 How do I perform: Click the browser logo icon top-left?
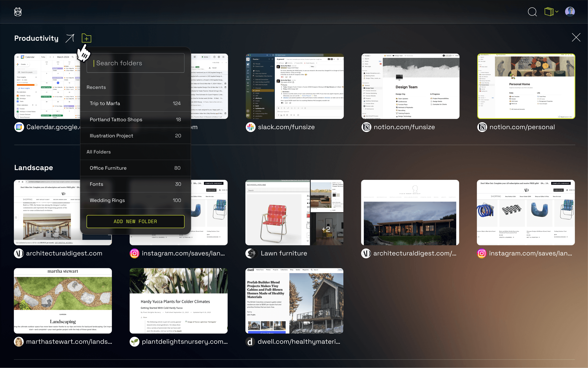(18, 12)
